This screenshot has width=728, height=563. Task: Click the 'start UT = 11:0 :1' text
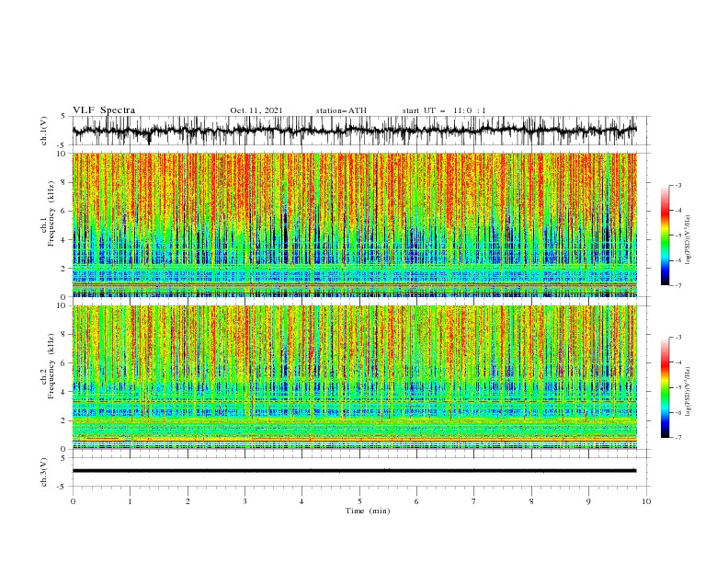tap(444, 110)
